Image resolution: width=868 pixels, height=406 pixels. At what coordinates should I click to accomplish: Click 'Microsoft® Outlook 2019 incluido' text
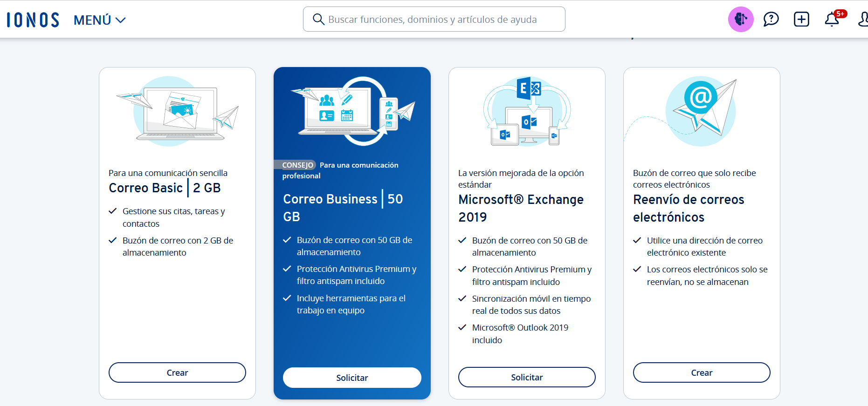520,333
